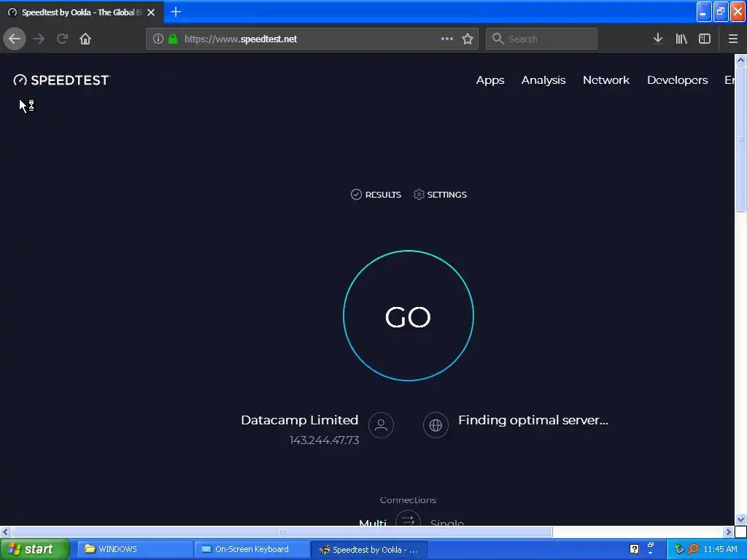Open the Apps navigation item
The height and width of the screenshot is (560, 747).
[x=490, y=80]
